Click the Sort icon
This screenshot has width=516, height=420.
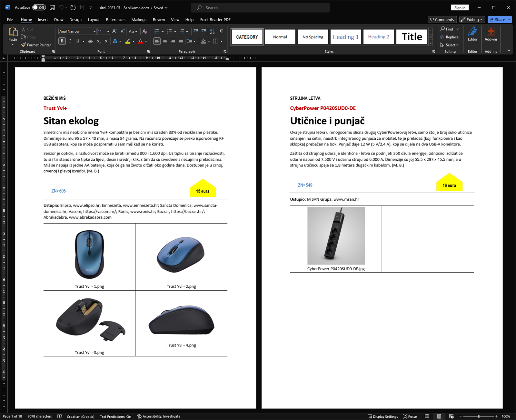coord(212,31)
